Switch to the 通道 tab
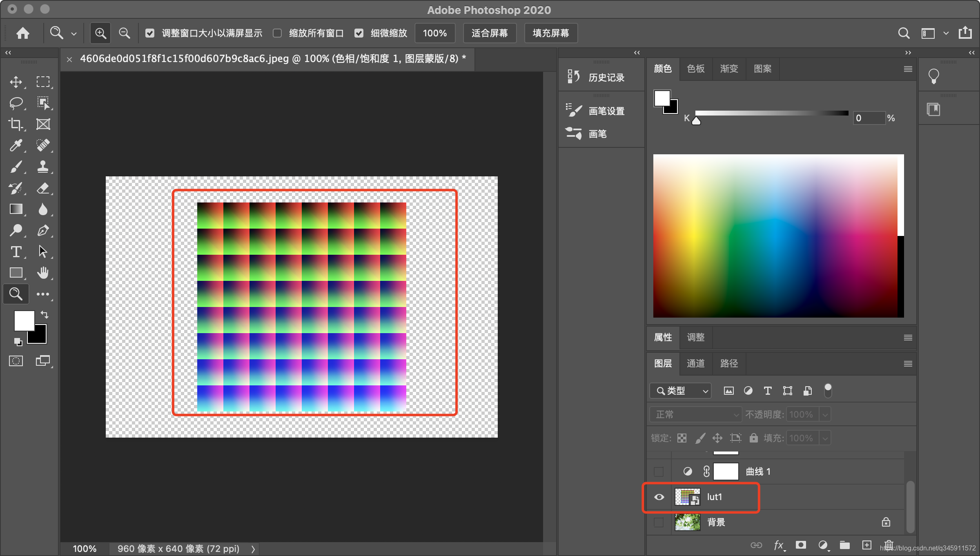Viewport: 980px width, 556px height. click(696, 363)
